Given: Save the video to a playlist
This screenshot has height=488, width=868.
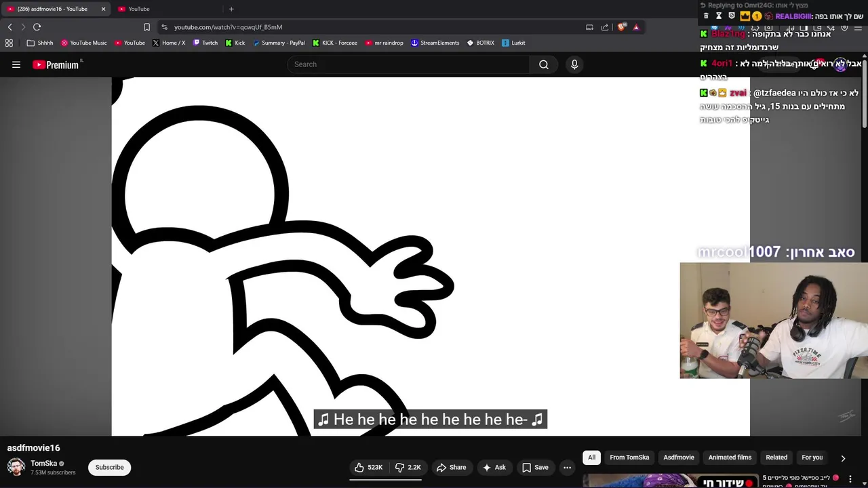Looking at the screenshot, I should pos(535,467).
